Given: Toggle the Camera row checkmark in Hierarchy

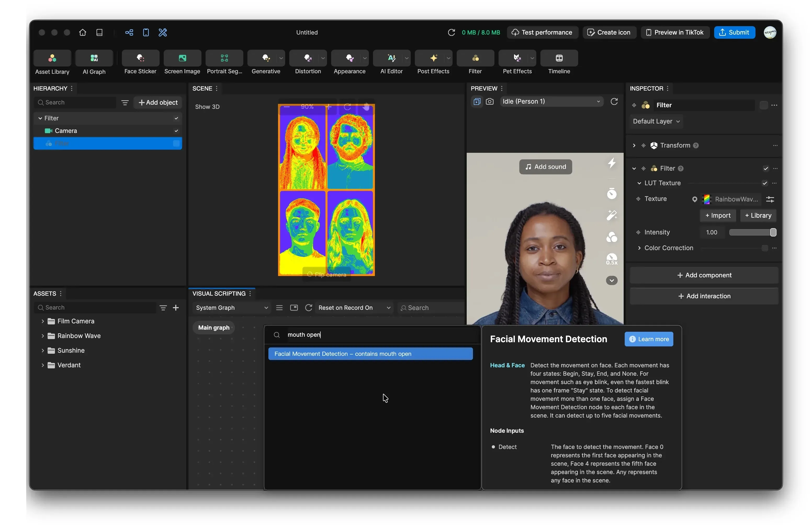Looking at the screenshot, I should point(176,131).
